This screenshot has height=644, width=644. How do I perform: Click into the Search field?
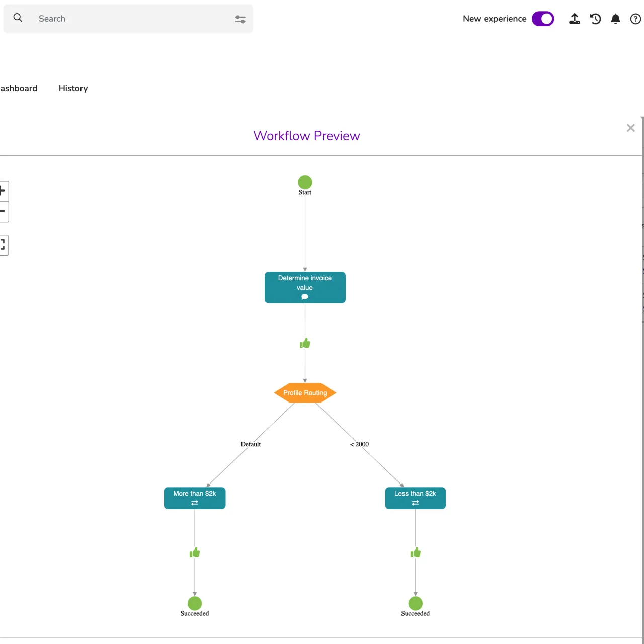pyautogui.click(x=128, y=19)
